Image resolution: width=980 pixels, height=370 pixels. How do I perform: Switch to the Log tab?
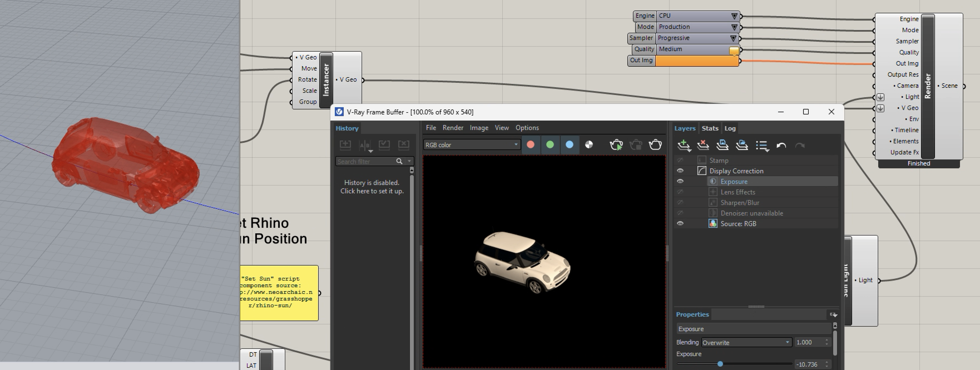coord(730,128)
